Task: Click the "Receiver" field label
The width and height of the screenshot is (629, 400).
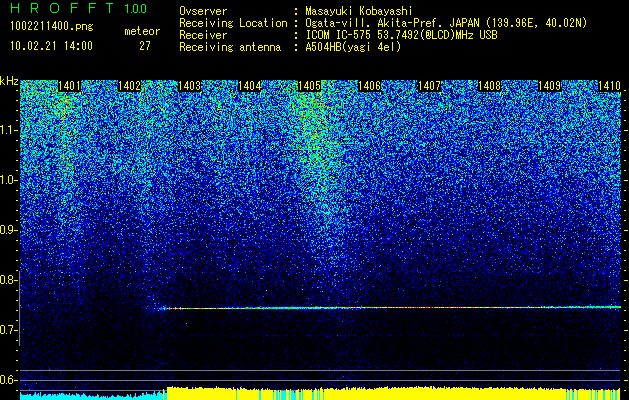Action: pyautogui.click(x=203, y=35)
